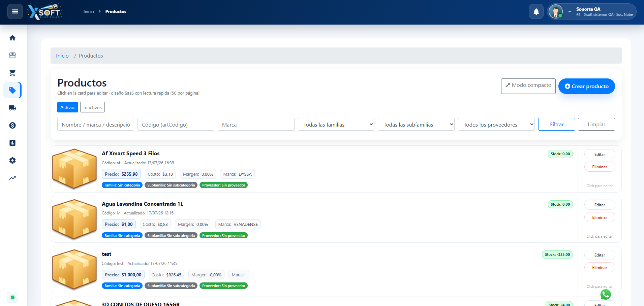Screen dimensions: 644x306
Task: Select products tag sidebar icon
Action: [x=12, y=90]
